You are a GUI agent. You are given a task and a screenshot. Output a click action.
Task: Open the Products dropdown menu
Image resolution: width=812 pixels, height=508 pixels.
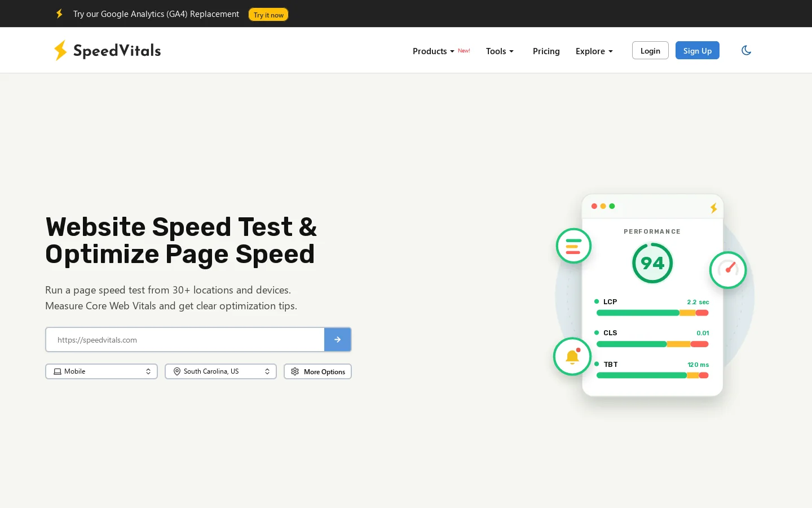pos(434,51)
